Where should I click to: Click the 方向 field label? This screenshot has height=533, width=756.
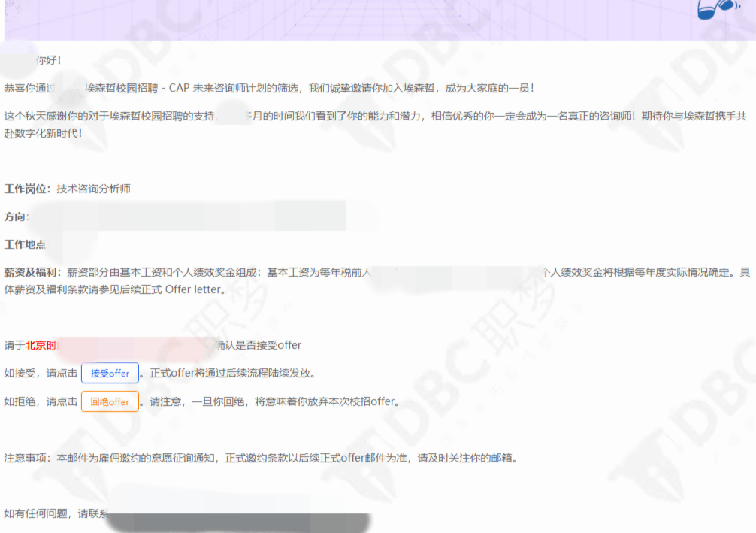coord(16,217)
